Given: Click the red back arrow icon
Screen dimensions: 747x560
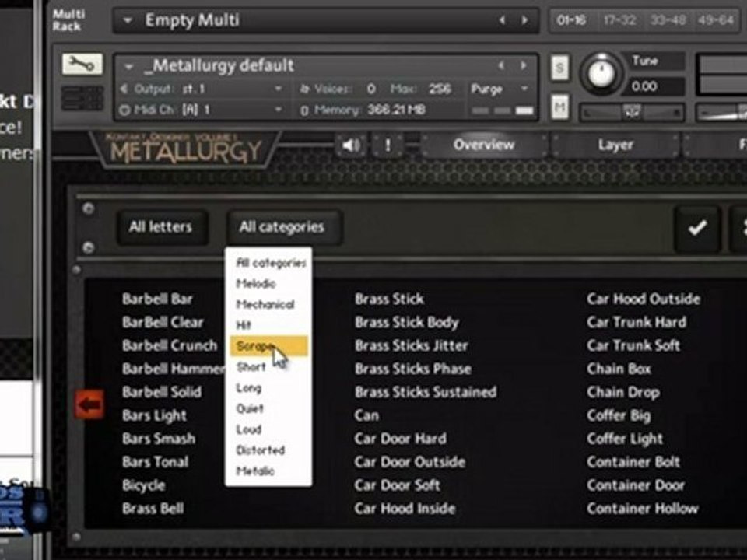Looking at the screenshot, I should 89,404.
